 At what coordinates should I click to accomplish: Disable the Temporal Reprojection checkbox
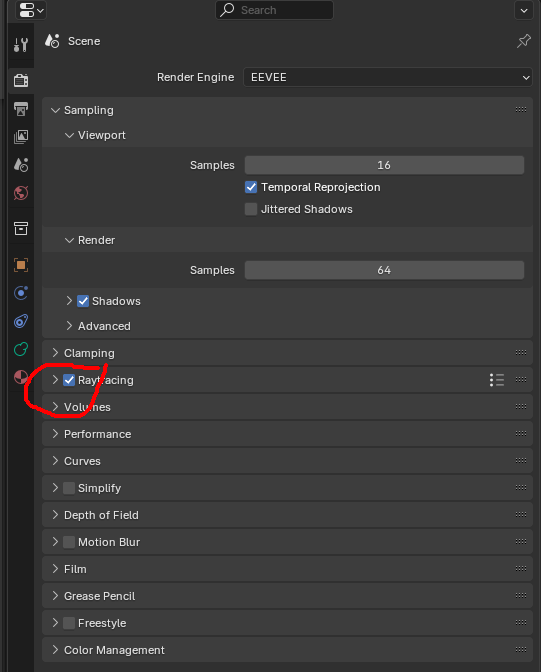(251, 187)
